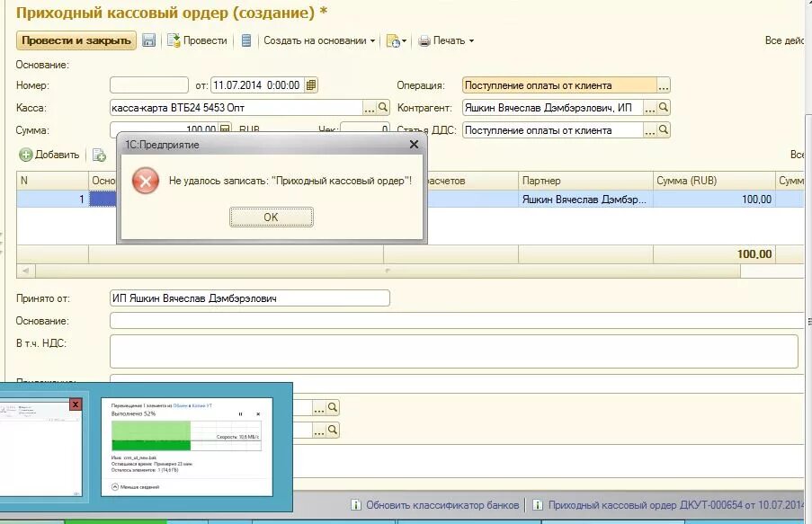The image size is (812, 524).
Task: Click the copy row icon beside Добавить
Action: (x=99, y=155)
